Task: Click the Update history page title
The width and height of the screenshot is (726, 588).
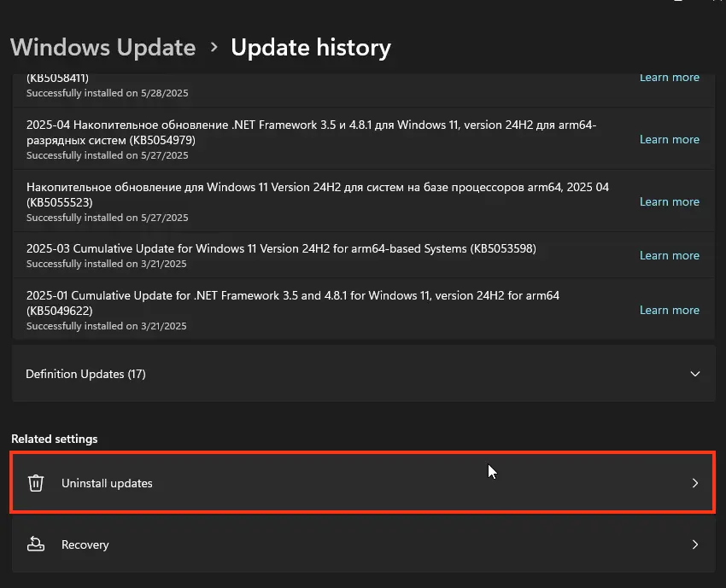Action: 311,48
